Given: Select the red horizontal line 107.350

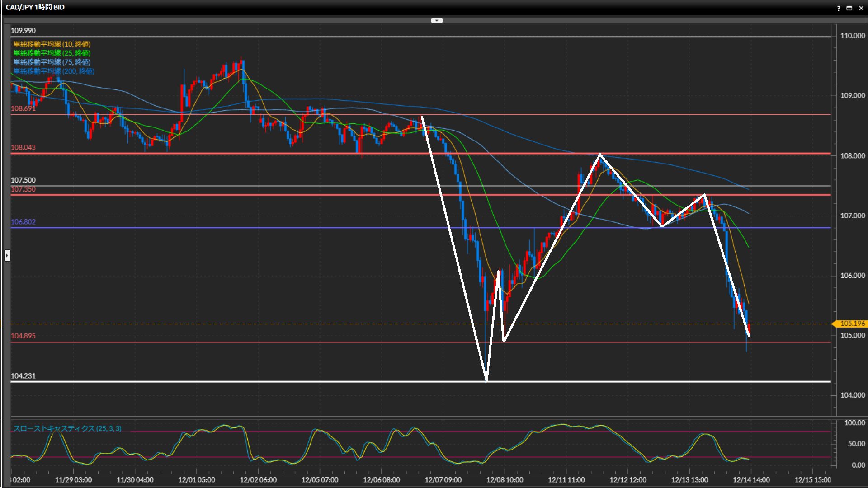Looking at the screenshot, I should coord(226,195).
